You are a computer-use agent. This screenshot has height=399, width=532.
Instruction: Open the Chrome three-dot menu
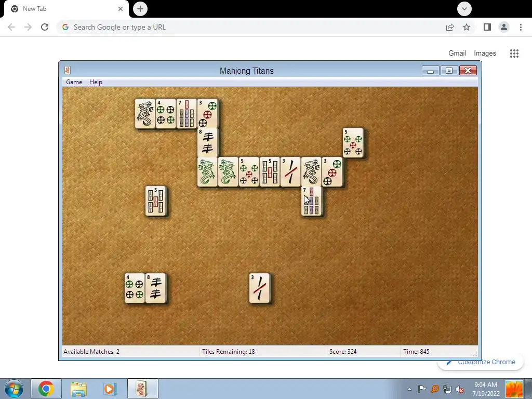[x=521, y=27]
